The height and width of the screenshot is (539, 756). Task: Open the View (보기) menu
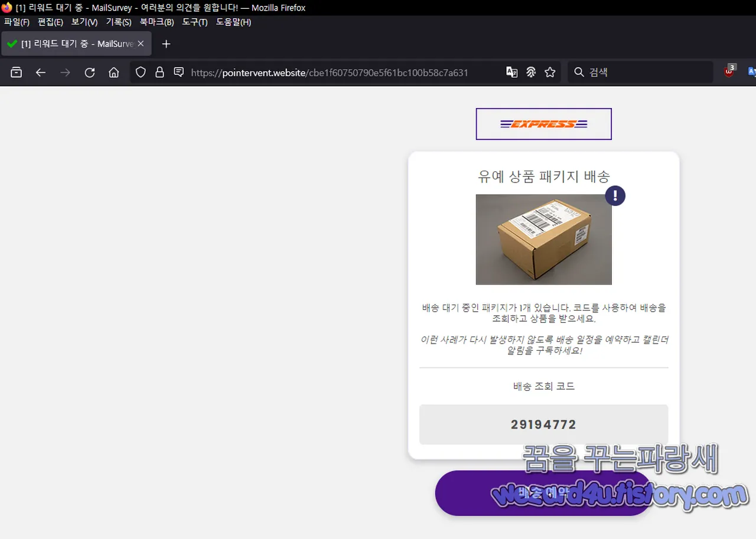point(84,22)
